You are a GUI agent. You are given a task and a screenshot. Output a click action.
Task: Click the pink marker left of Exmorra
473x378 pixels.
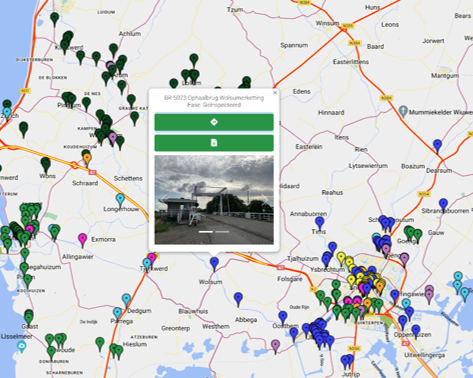[82, 240]
